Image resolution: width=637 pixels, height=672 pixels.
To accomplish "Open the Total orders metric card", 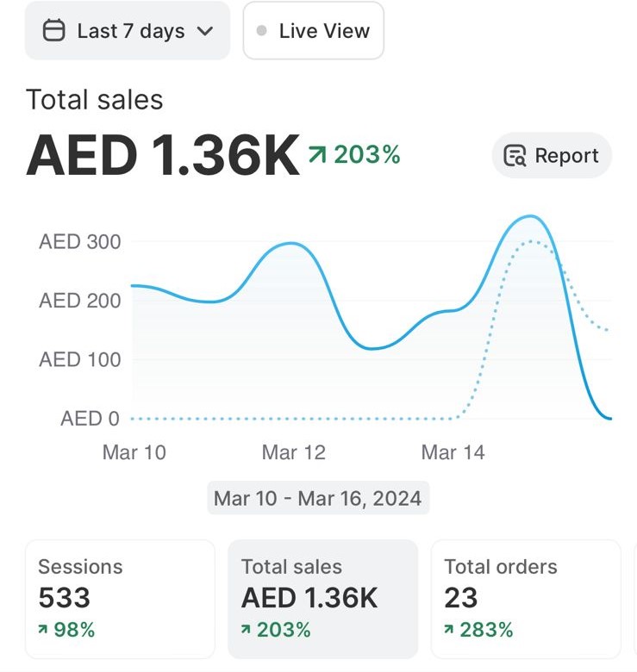I will 525,599.
